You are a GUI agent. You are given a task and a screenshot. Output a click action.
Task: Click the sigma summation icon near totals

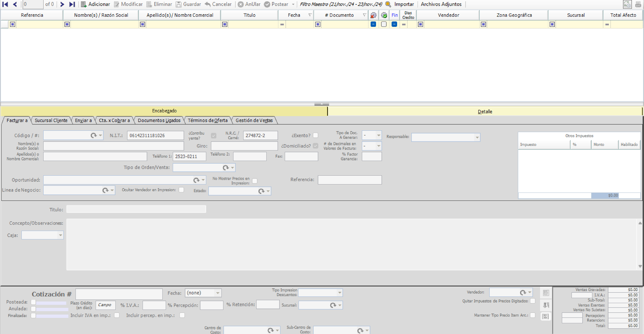click(545, 316)
